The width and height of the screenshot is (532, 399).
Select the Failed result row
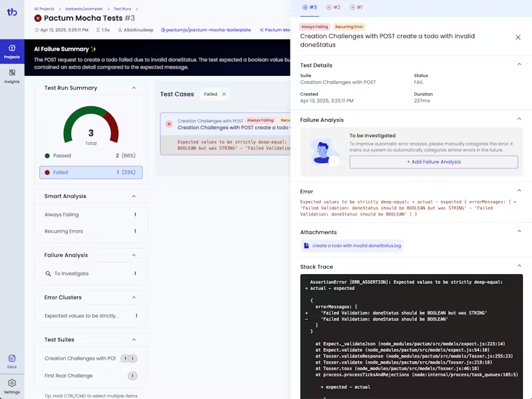pyautogui.click(x=90, y=172)
